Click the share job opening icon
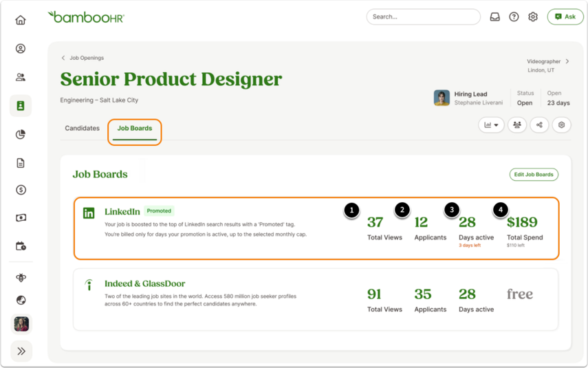The image size is (588, 368). click(539, 125)
